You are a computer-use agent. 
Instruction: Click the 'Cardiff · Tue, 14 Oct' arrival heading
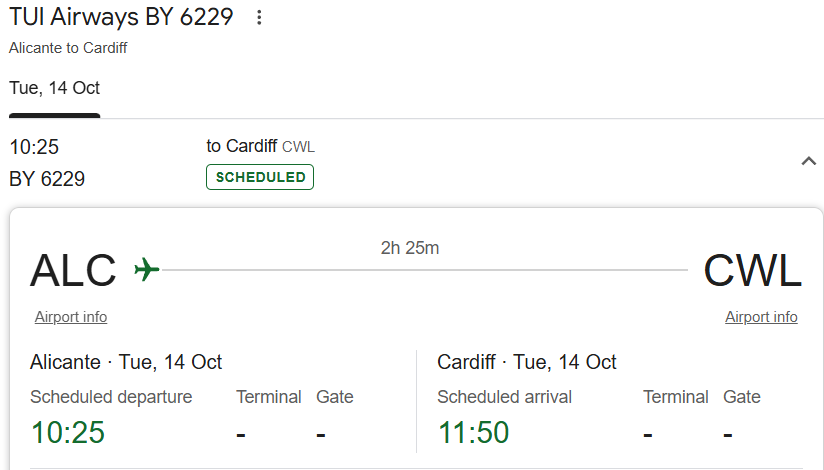(x=527, y=362)
